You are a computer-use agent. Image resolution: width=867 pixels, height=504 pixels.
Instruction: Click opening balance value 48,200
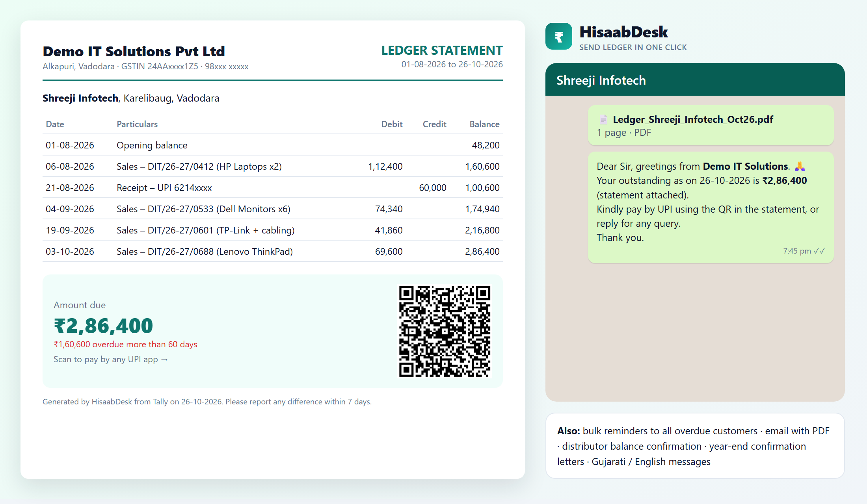[486, 145]
